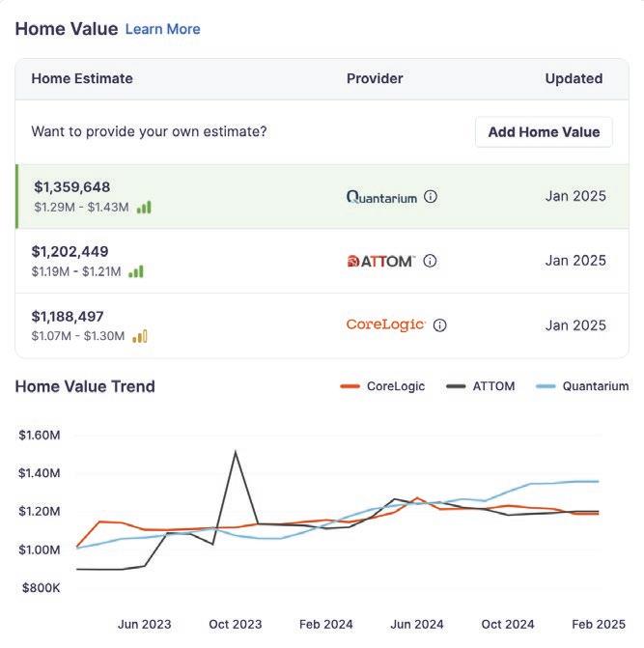The width and height of the screenshot is (644, 648).
Task: Select the $1,202,449 ATTOM estimate row
Action: tap(241, 261)
